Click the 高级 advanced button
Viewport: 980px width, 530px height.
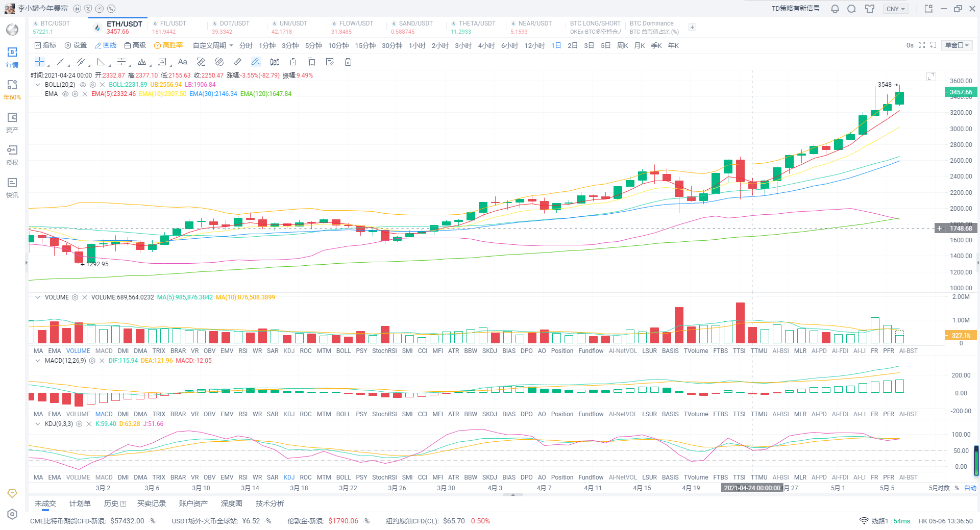[135, 45]
